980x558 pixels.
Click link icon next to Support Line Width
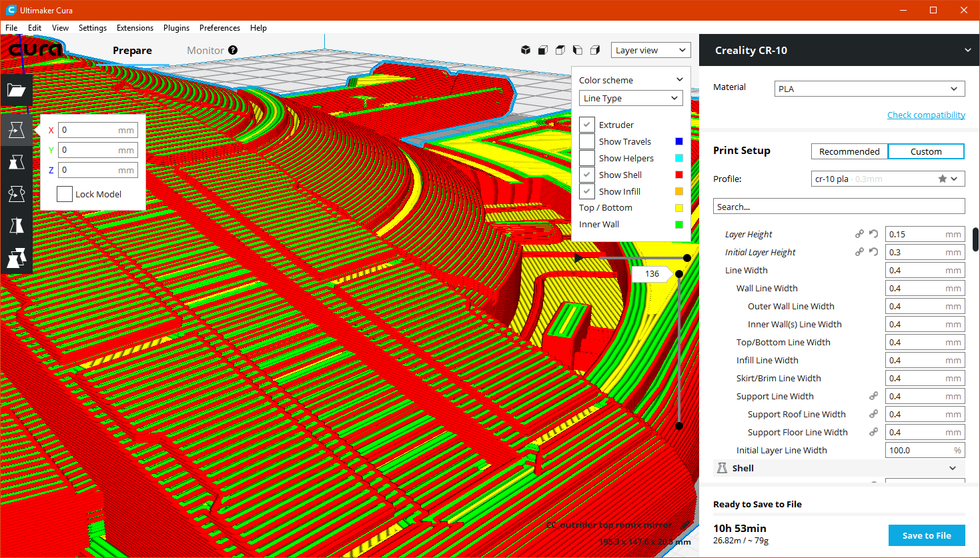pyautogui.click(x=873, y=396)
